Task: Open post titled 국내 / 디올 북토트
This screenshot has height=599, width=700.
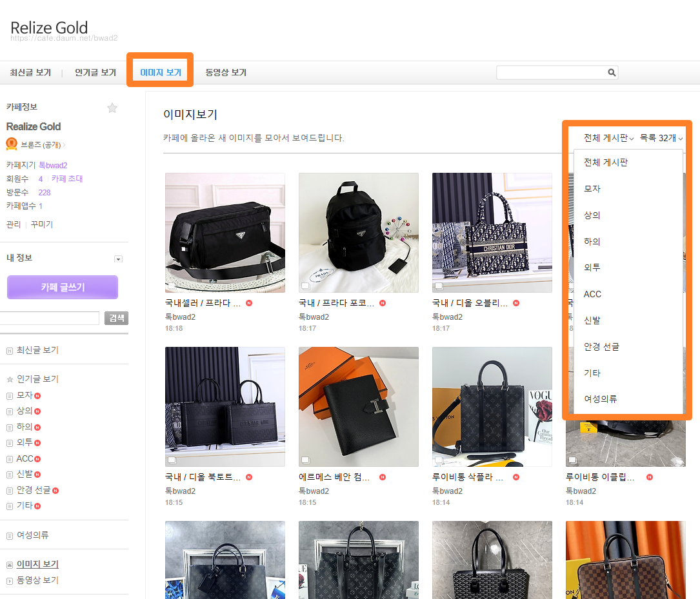Action: (x=203, y=477)
